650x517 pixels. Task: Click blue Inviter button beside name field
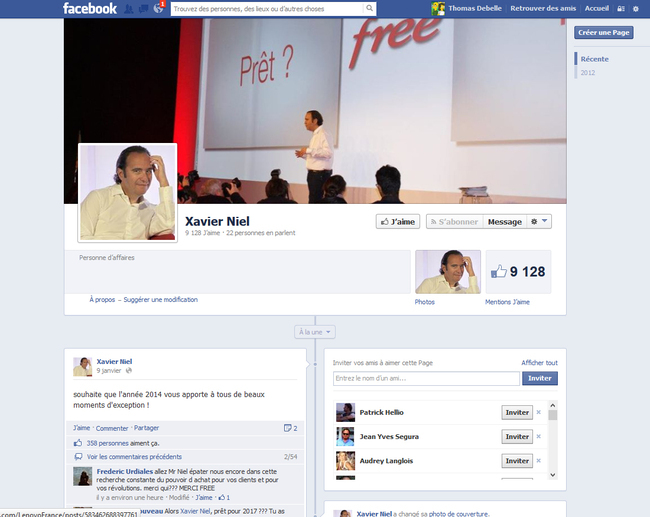point(540,378)
